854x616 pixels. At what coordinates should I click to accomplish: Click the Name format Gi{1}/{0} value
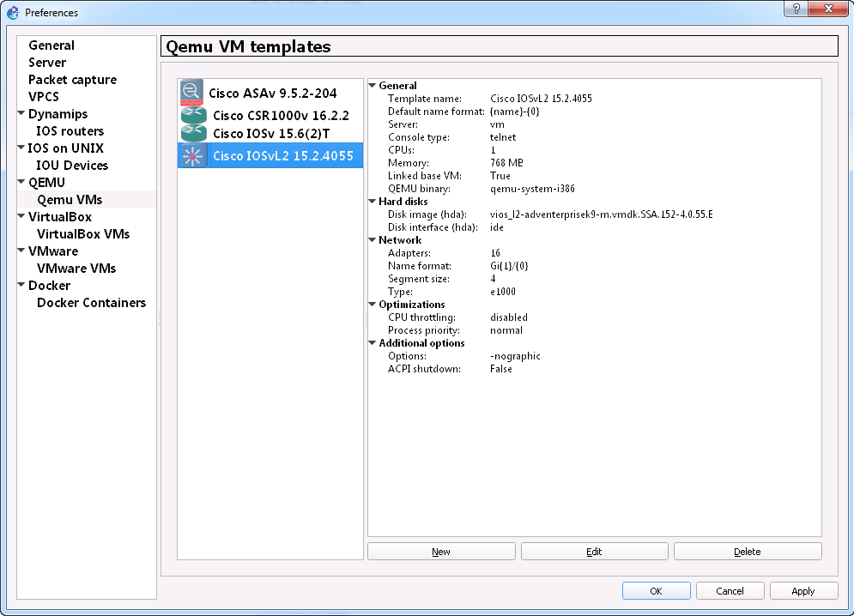point(509,266)
